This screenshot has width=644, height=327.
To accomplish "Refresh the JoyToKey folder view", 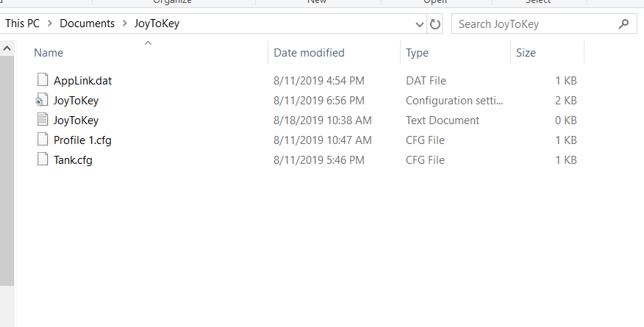I will 435,24.
